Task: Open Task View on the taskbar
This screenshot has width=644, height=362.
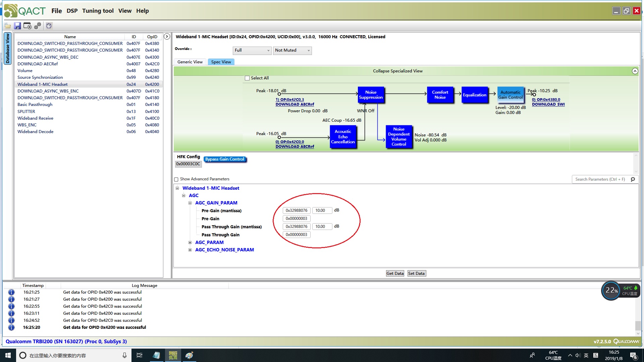Action: pyautogui.click(x=140, y=355)
